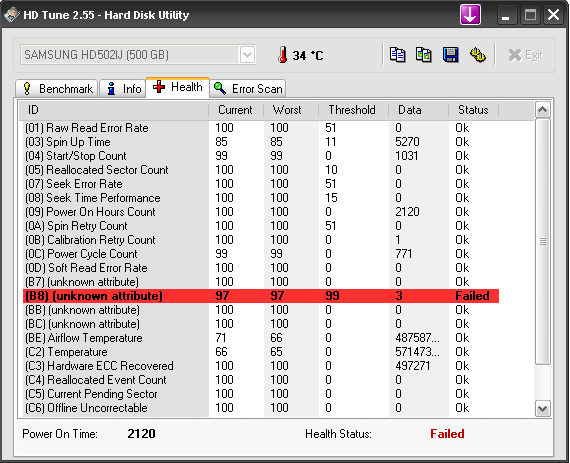Image resolution: width=570 pixels, height=463 pixels.
Task: Switch to the Benchmark tab
Action: (x=56, y=89)
